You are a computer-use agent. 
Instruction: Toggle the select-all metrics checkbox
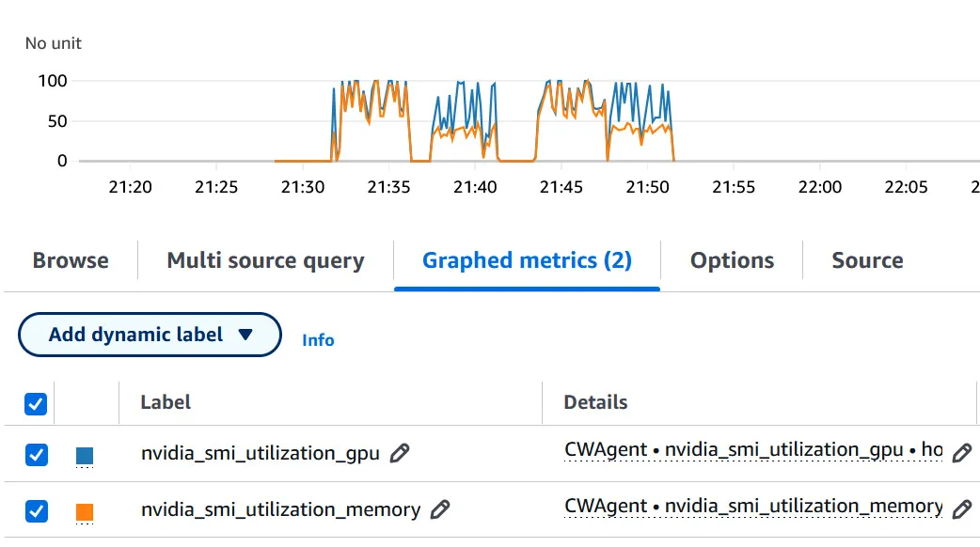[x=35, y=403]
